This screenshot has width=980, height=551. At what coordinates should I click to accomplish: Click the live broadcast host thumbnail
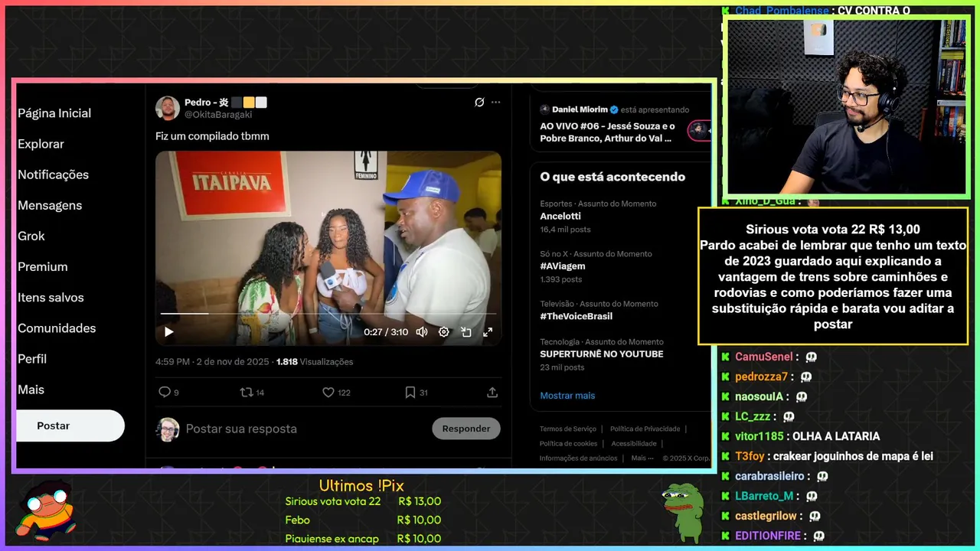coord(698,131)
